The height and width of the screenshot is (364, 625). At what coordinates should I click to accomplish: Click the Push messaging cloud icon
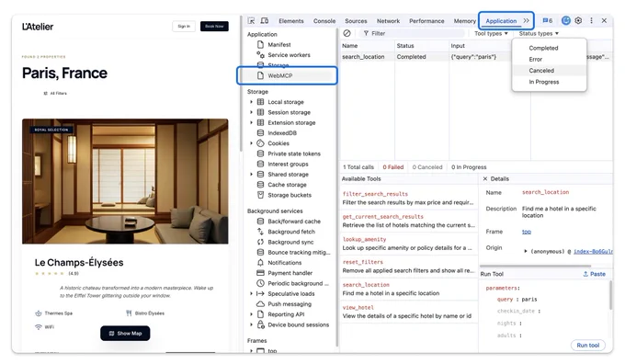(x=260, y=304)
